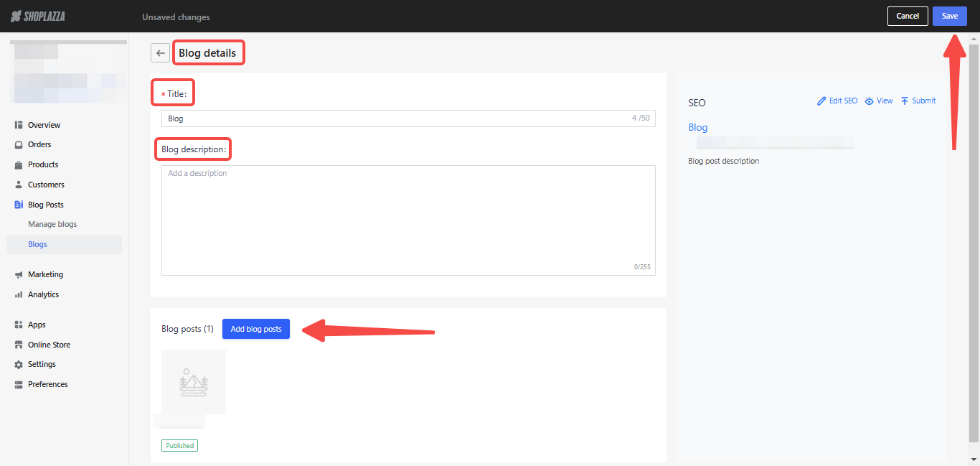Image resolution: width=980 pixels, height=466 pixels.
Task: Click the Save button
Action: tap(949, 16)
